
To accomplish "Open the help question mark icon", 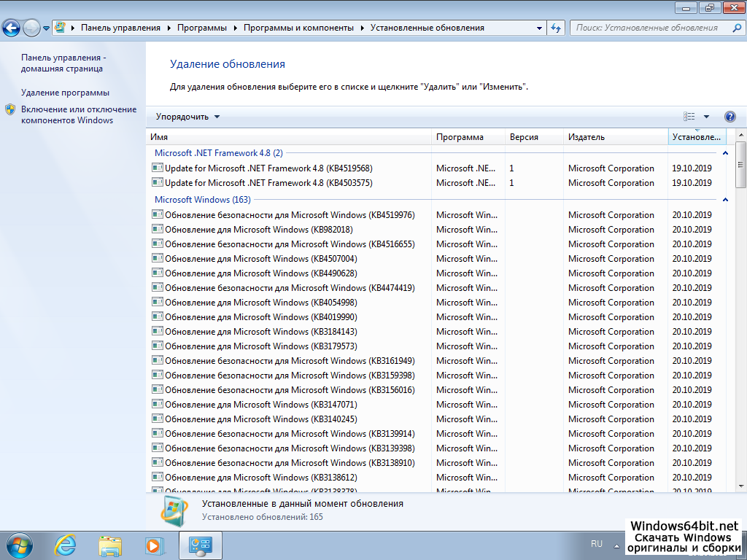I will pyautogui.click(x=729, y=117).
